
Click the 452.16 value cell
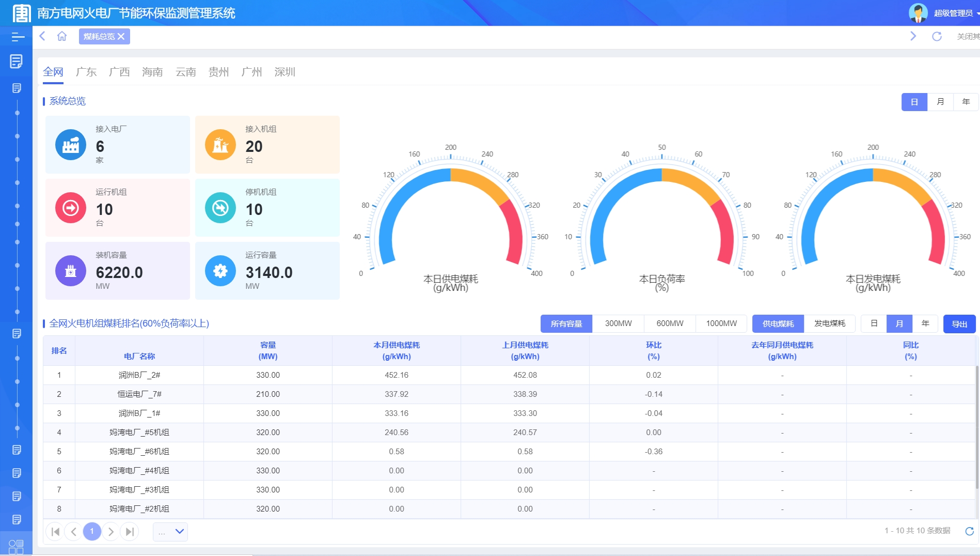397,375
